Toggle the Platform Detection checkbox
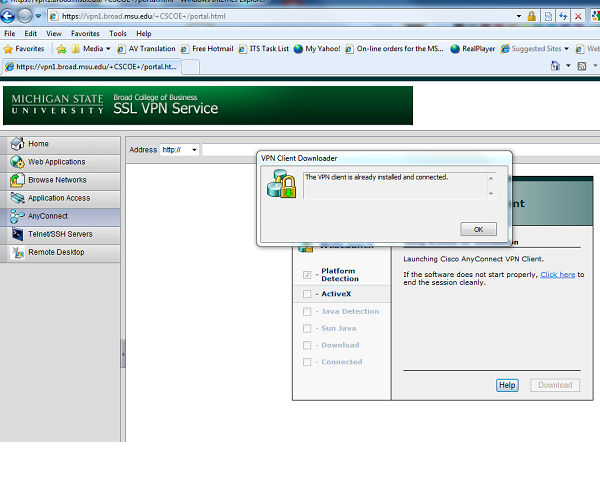Image resolution: width=600 pixels, height=494 pixels. [307, 275]
